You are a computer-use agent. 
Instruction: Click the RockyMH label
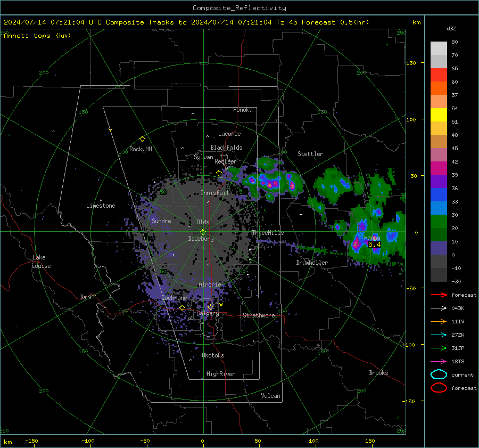(x=141, y=149)
